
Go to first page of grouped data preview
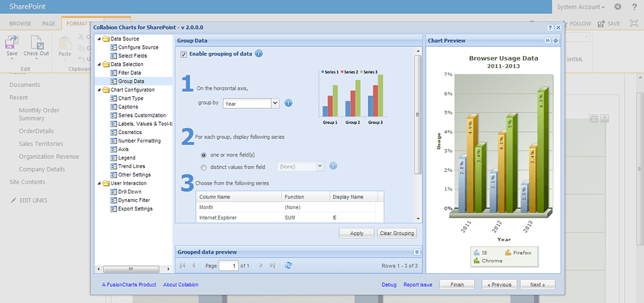click(183, 266)
